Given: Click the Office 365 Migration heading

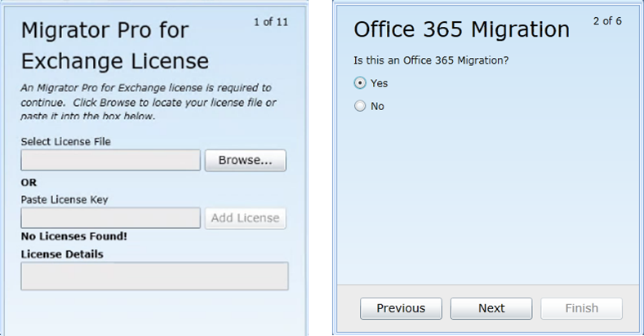Looking at the screenshot, I should click(461, 30).
